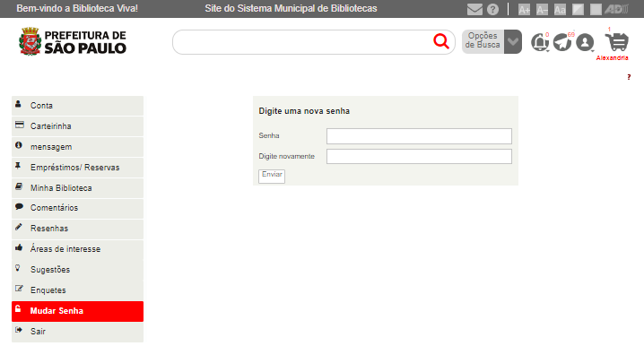Image resolution: width=644 pixels, height=346 pixels.
Task: Open the Enquetes menu item
Action: (x=78, y=290)
